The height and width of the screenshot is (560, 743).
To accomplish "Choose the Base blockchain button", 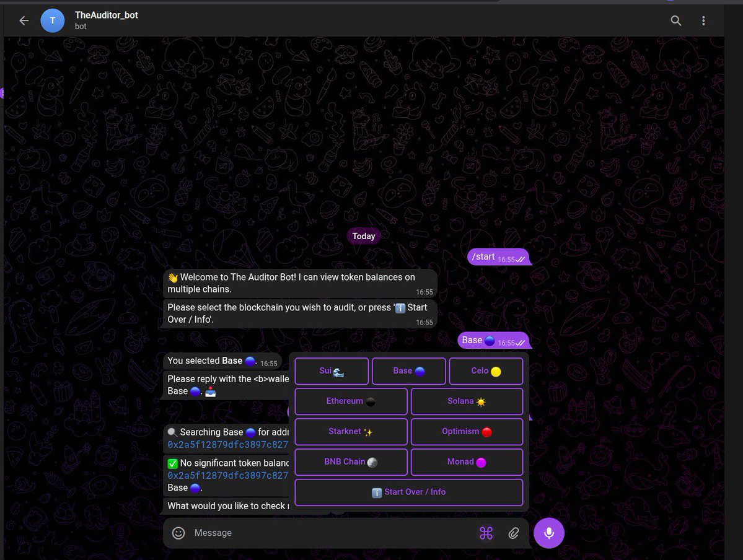I will click(409, 371).
